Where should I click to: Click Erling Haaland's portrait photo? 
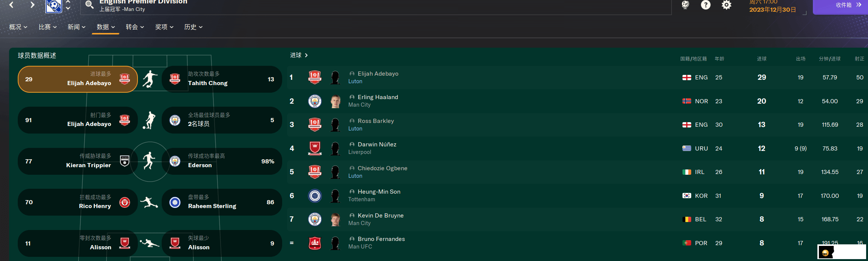(335, 101)
